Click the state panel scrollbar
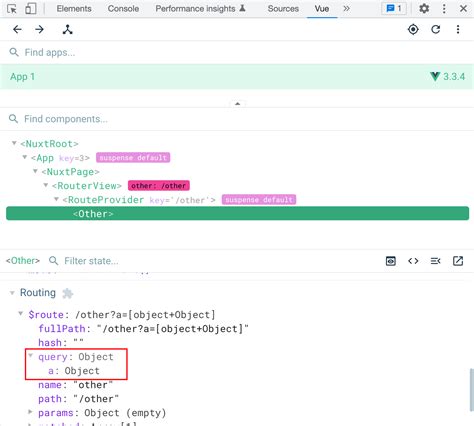Viewport: 474px width, 426px height. pyautogui.click(x=472, y=390)
